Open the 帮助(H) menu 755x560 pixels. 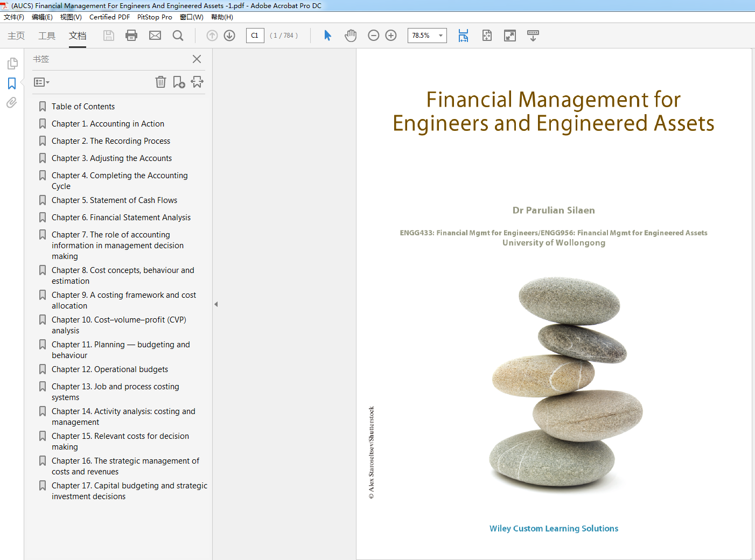point(222,17)
